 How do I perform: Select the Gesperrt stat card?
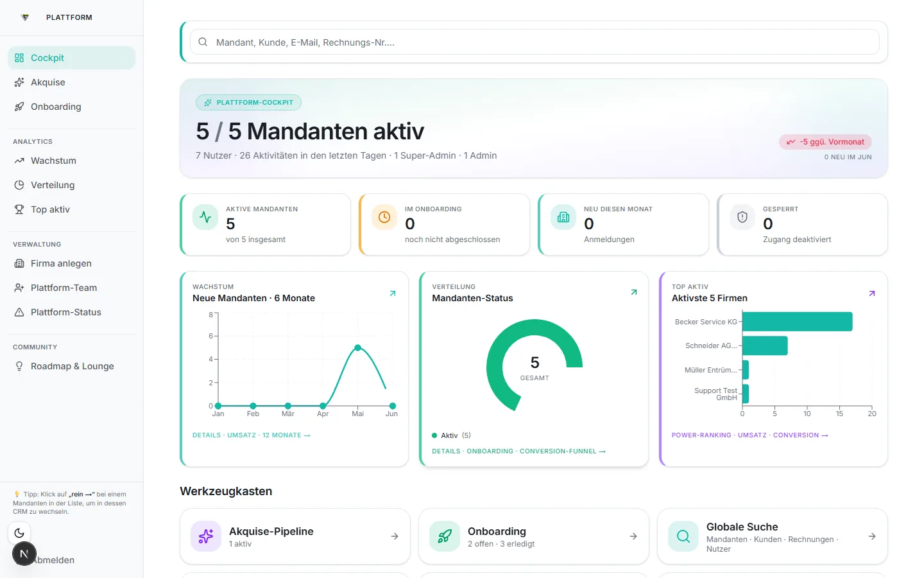pos(803,225)
